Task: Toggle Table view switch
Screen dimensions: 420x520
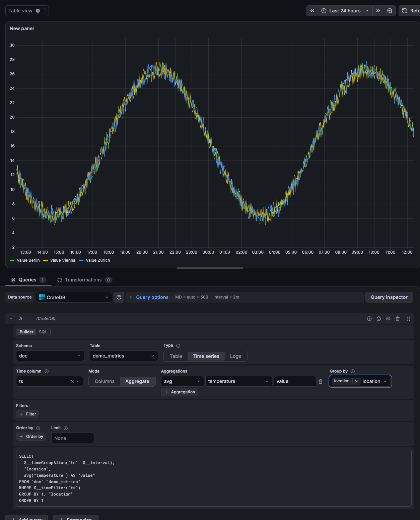Action: coord(41,11)
